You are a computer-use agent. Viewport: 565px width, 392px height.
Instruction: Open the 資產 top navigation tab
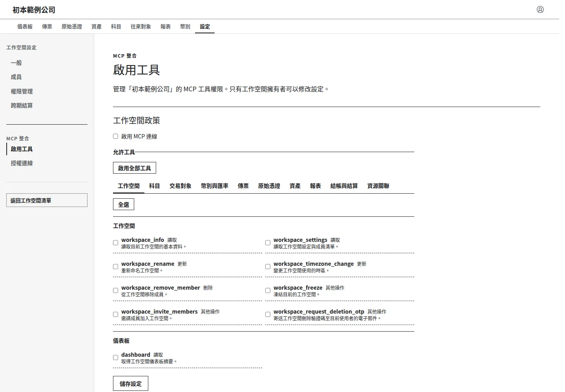97,27
